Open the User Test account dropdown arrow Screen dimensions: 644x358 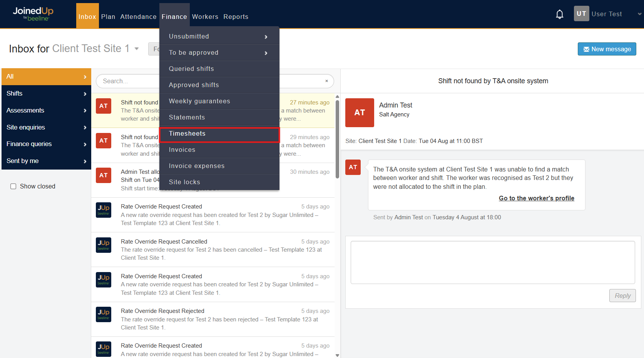point(639,14)
